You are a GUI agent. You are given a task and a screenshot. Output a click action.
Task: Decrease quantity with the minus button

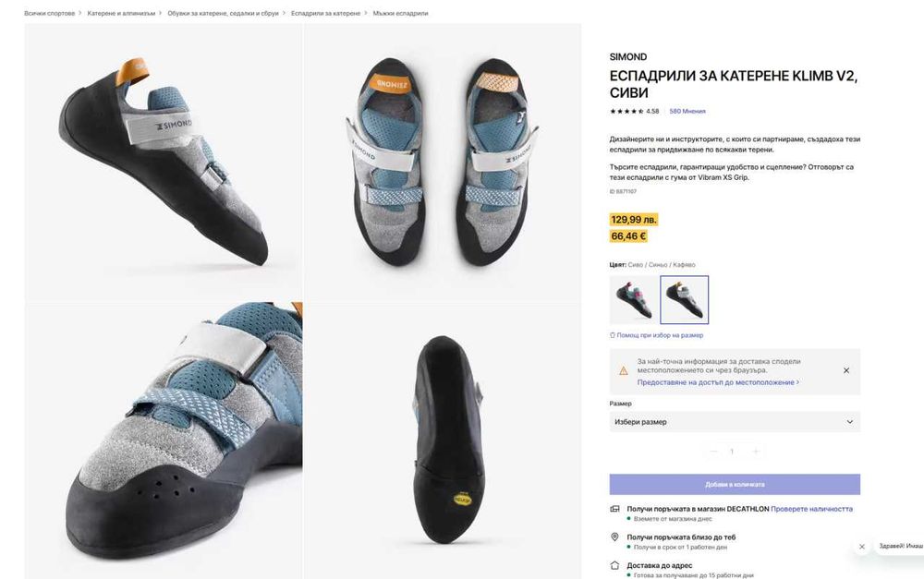[x=712, y=452]
